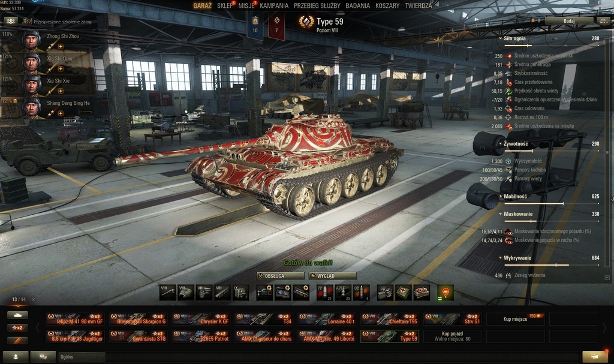Collapse the Siła ognia stats section
The image size is (614, 364).
coord(513,38)
